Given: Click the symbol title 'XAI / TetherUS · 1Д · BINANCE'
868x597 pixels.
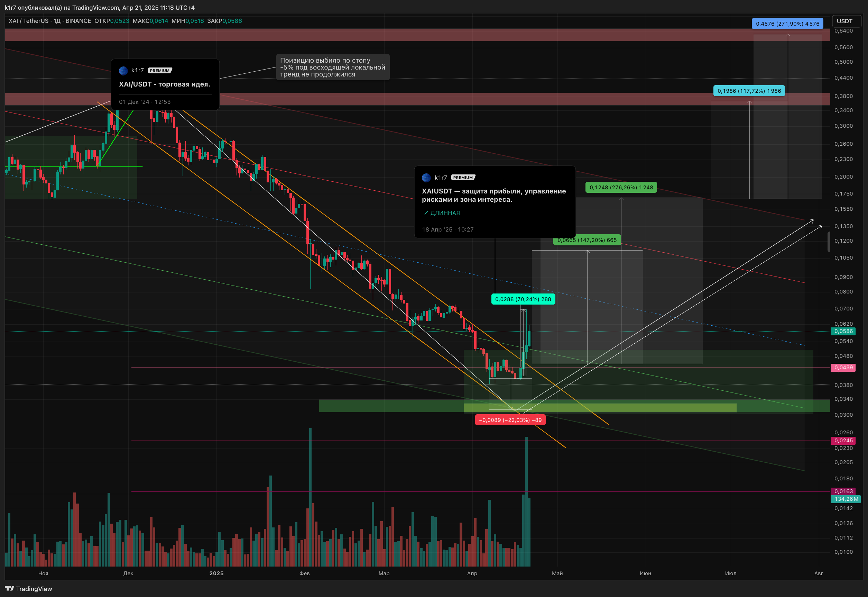Looking at the screenshot, I should pyautogui.click(x=50, y=21).
